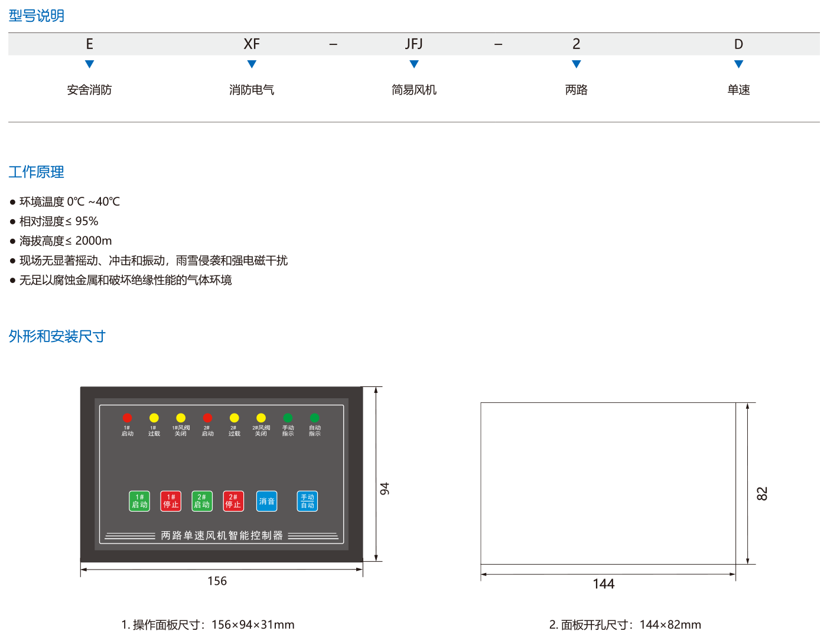
Task: Click the red 1# 启动 indicator light
Action: click(x=127, y=418)
